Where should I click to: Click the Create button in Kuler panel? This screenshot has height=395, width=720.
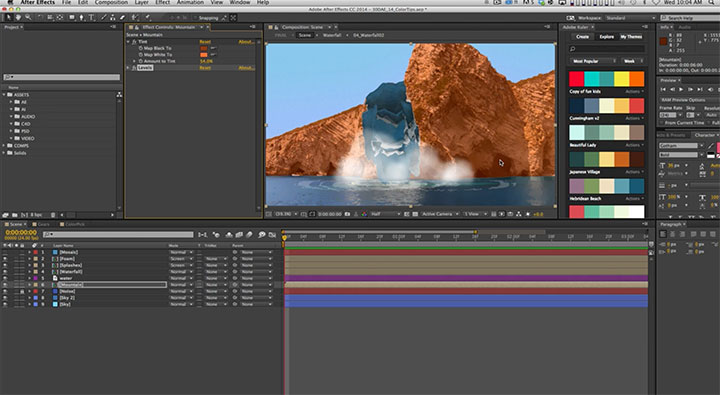[x=582, y=37]
